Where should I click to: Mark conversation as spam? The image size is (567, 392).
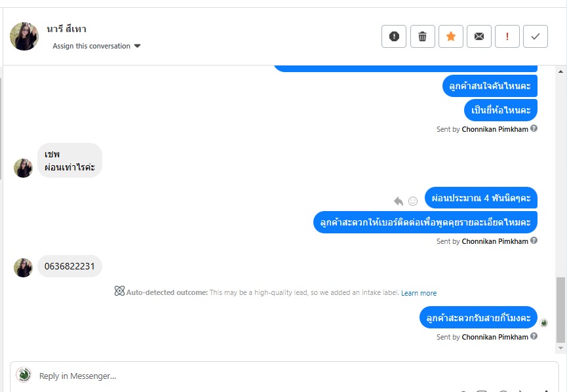tap(394, 37)
